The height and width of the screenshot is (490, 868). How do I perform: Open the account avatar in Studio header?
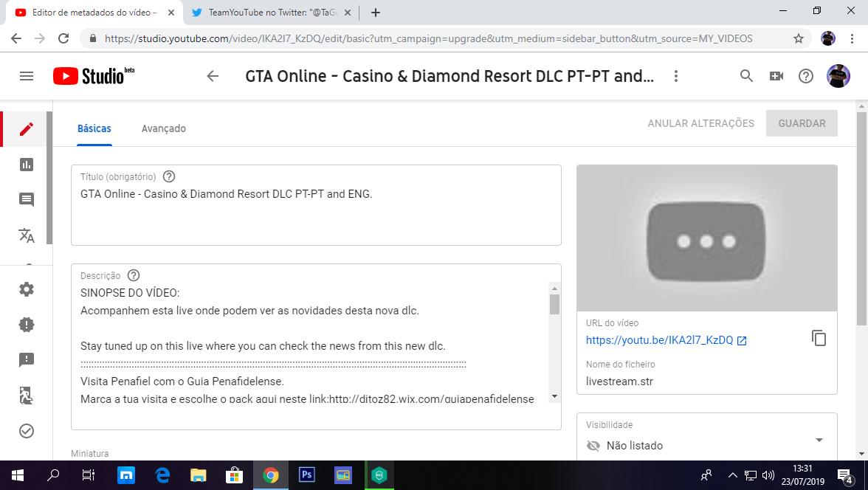pos(838,76)
